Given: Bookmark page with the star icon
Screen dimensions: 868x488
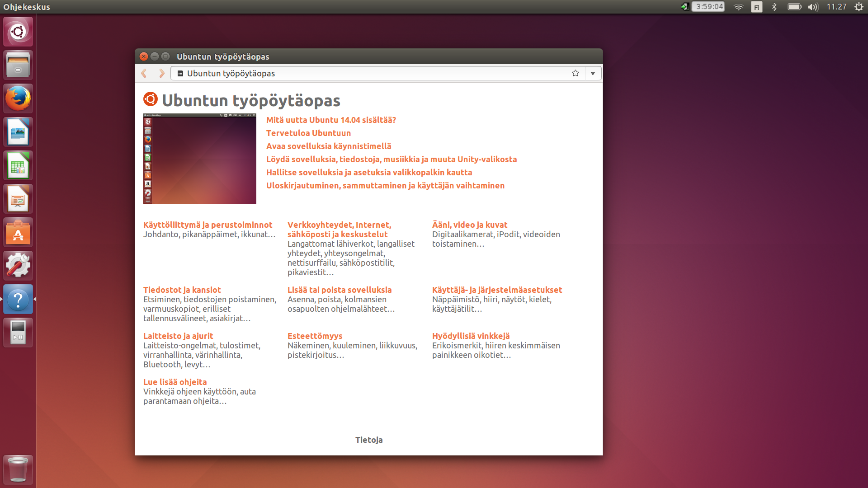Looking at the screenshot, I should coord(575,73).
